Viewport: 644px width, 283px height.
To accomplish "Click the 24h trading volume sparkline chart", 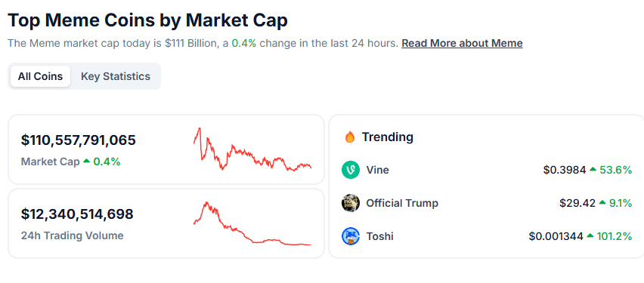I will click(x=252, y=223).
